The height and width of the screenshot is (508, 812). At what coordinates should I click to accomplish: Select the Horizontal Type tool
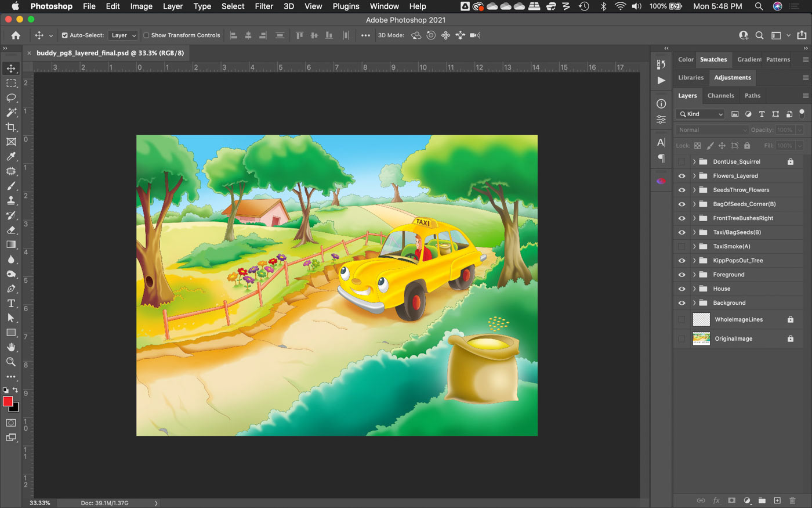(11, 303)
